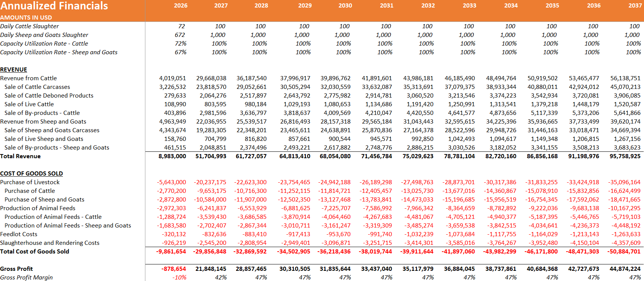Select Sale of By-products - Sheep and Goats label
The height and width of the screenshot is (281, 644).
[x=57, y=147]
